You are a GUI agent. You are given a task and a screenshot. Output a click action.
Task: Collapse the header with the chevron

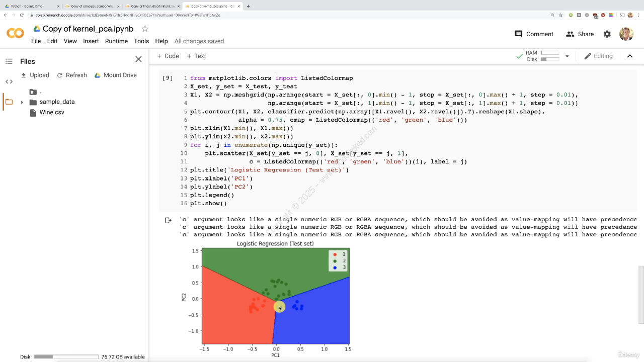[629, 56]
